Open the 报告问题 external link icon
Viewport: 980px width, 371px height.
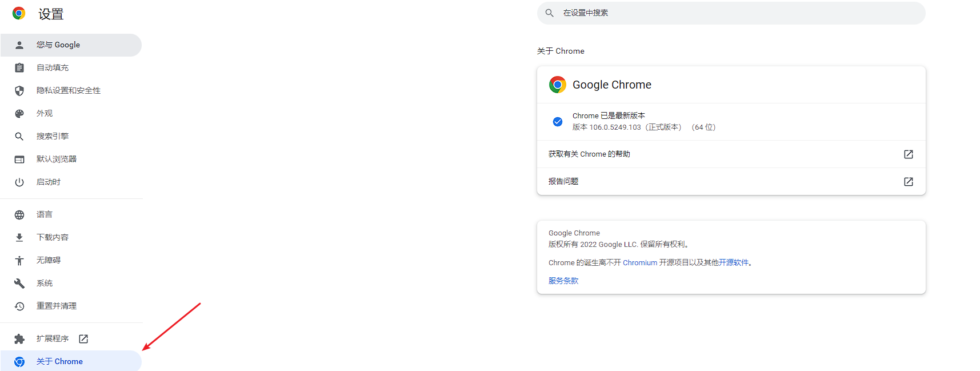point(908,181)
